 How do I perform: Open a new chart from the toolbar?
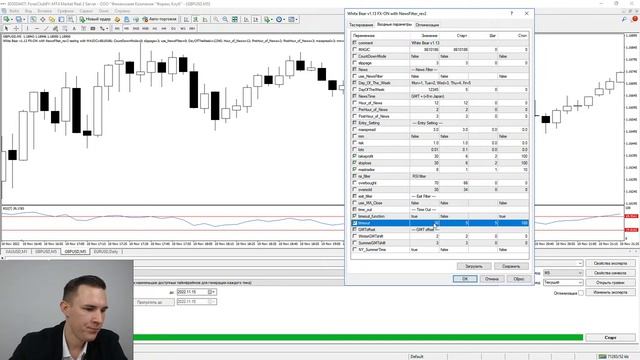coord(7,19)
